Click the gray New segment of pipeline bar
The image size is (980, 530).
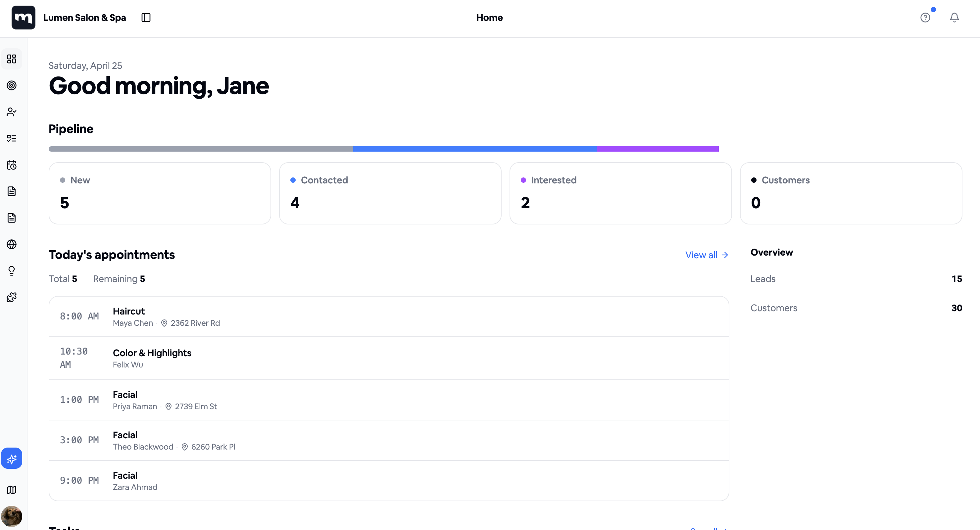201,149
